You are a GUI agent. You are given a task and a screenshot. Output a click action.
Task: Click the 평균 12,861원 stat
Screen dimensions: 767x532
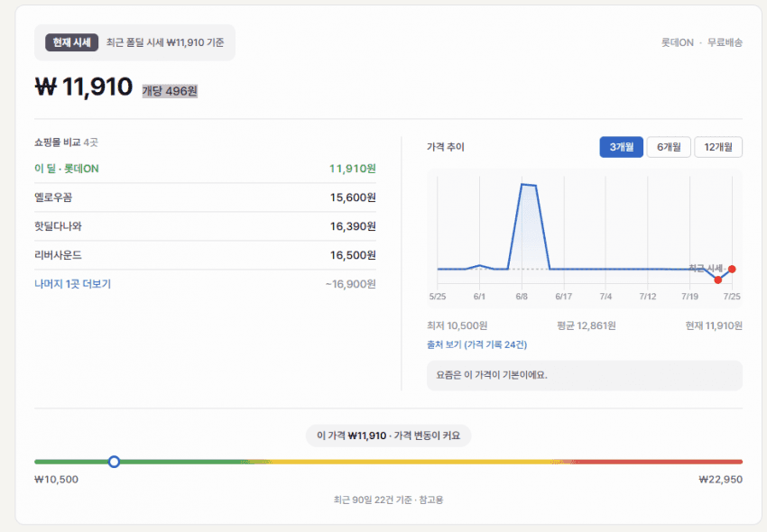(586, 326)
